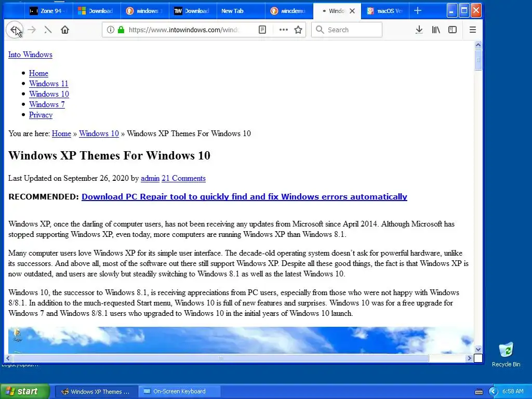Select Windows XP Themes taskbar button
532x399 pixels.
point(96,392)
